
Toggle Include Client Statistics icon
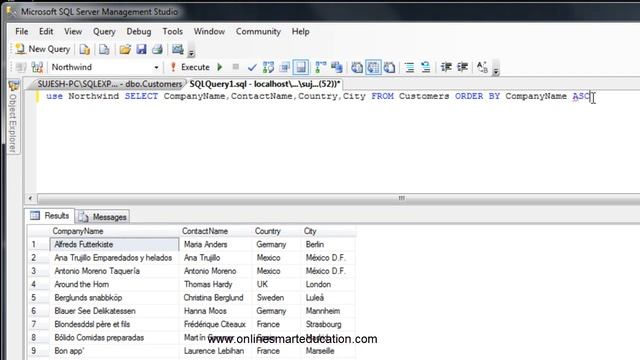(337, 67)
